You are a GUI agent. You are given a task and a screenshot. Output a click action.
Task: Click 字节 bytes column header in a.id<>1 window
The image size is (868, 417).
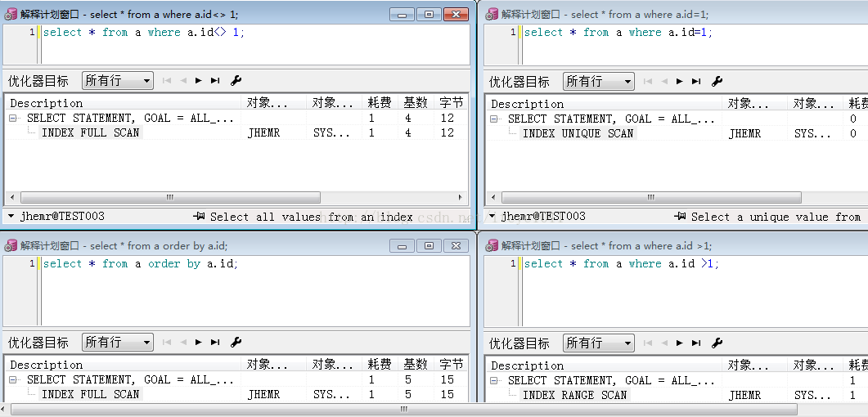coord(451,102)
